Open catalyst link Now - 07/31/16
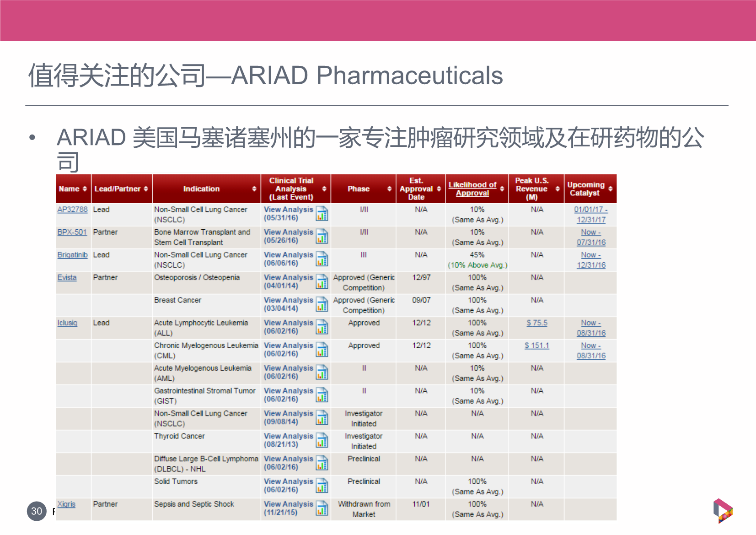The height and width of the screenshot is (535, 756). pos(591,237)
